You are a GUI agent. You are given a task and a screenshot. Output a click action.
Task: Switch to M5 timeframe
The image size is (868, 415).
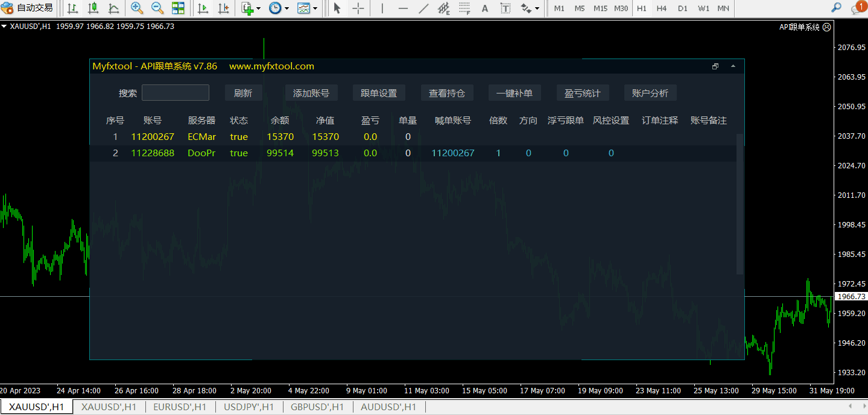tap(580, 8)
